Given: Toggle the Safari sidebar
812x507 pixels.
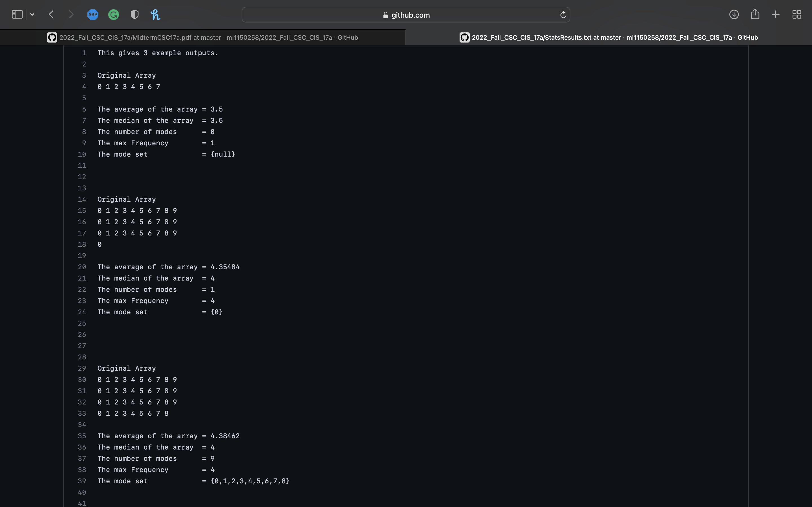Looking at the screenshot, I should (x=17, y=14).
